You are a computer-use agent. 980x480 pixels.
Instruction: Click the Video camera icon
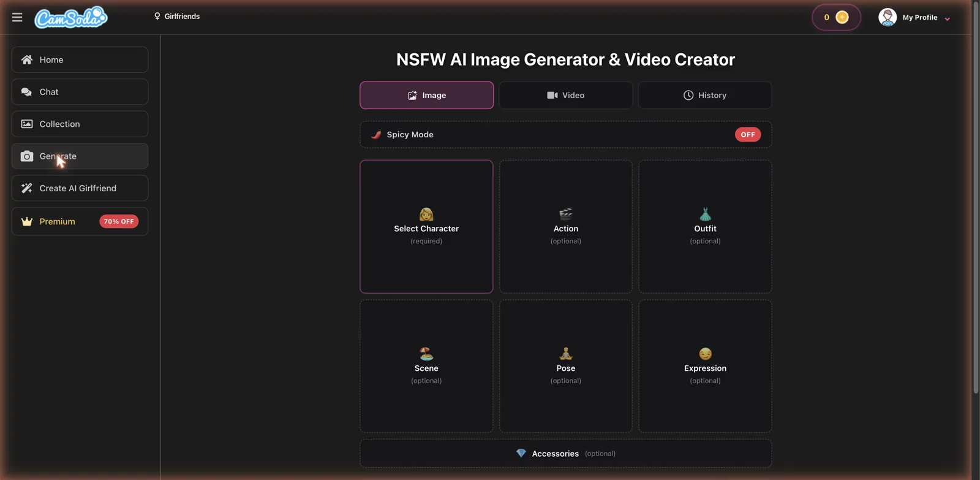point(552,95)
